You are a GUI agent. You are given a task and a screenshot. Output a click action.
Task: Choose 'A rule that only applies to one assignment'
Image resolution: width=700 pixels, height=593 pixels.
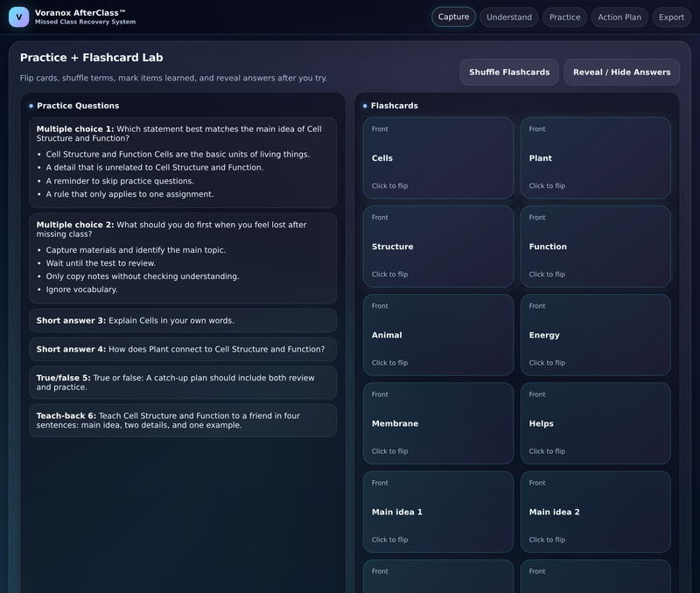point(129,194)
